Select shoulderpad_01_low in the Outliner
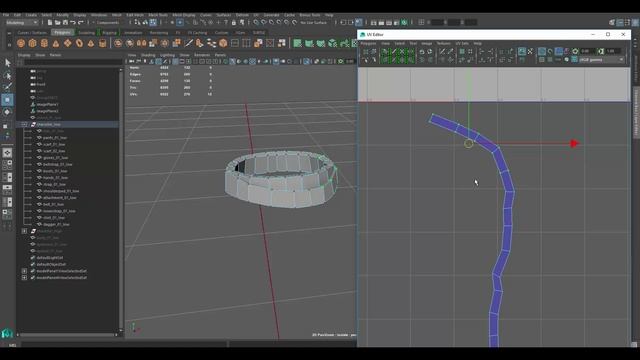 click(x=61, y=191)
